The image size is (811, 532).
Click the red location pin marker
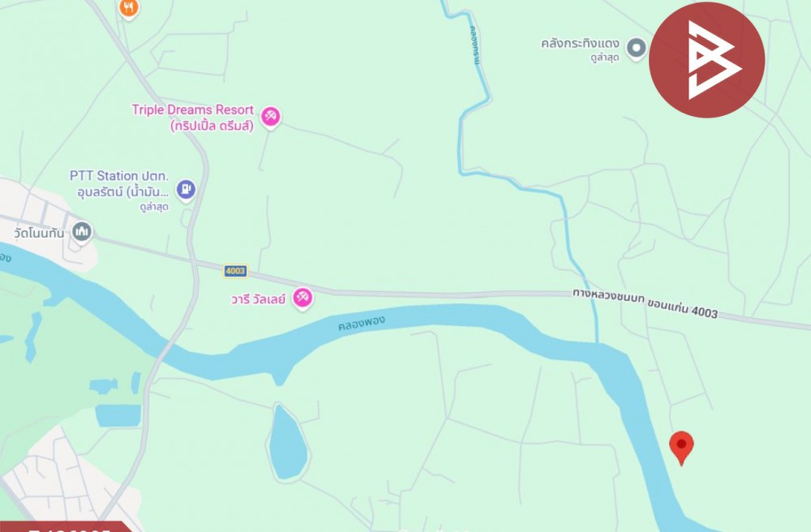tap(681, 448)
